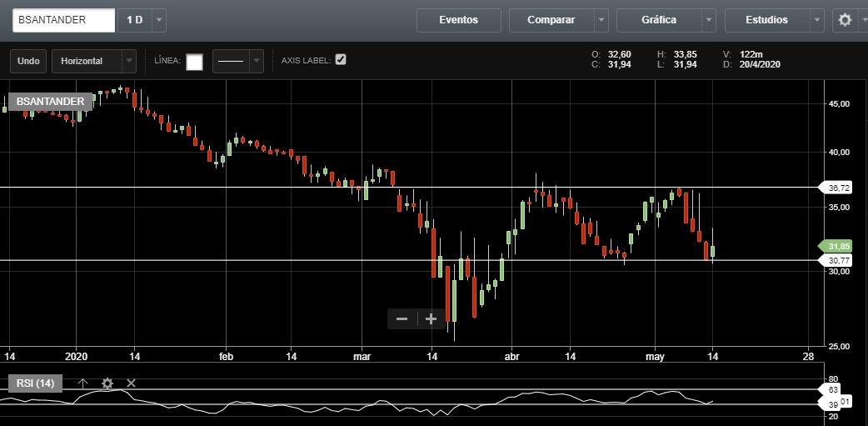This screenshot has width=868, height=426.
Task: Click the RSI (14) study label
Action: click(35, 383)
